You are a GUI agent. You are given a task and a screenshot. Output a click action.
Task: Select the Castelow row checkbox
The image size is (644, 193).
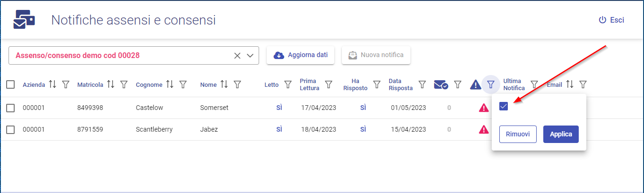click(x=10, y=108)
